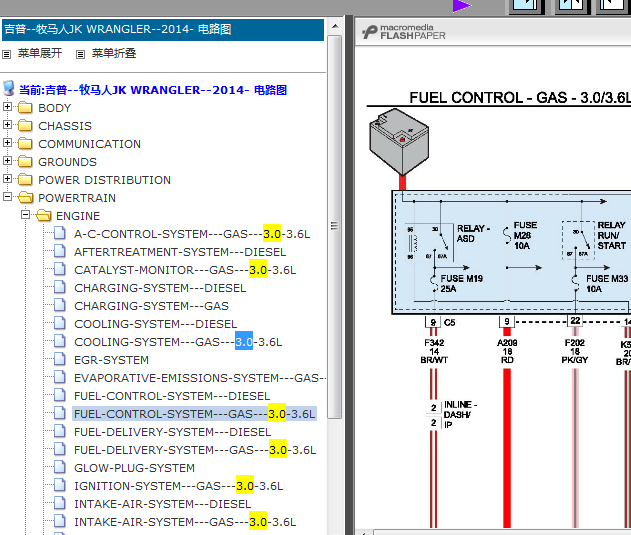Click the purple play arrow in top bar
Screen dimensions: 631x535
click(x=462, y=6)
